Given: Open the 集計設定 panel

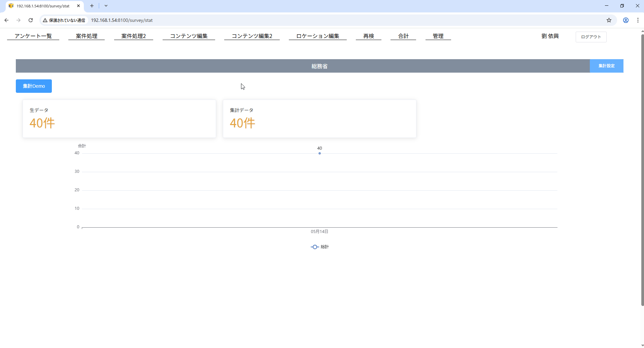Looking at the screenshot, I should (606, 66).
